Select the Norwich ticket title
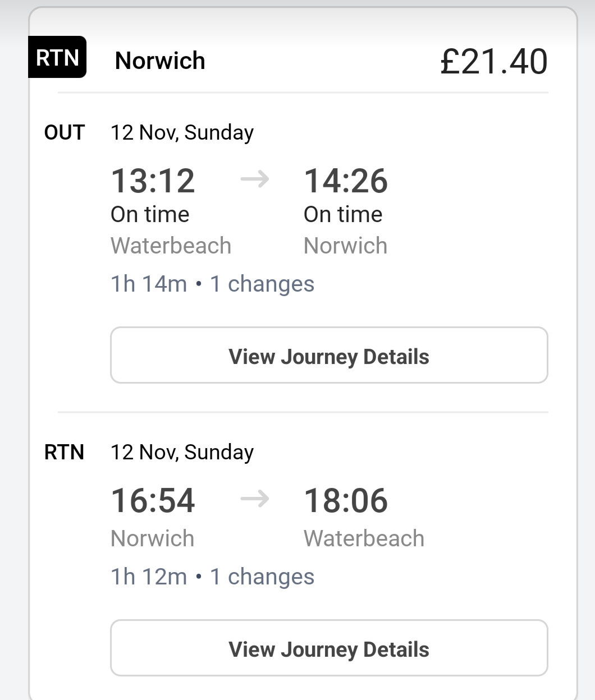This screenshot has height=700, width=595. [160, 61]
